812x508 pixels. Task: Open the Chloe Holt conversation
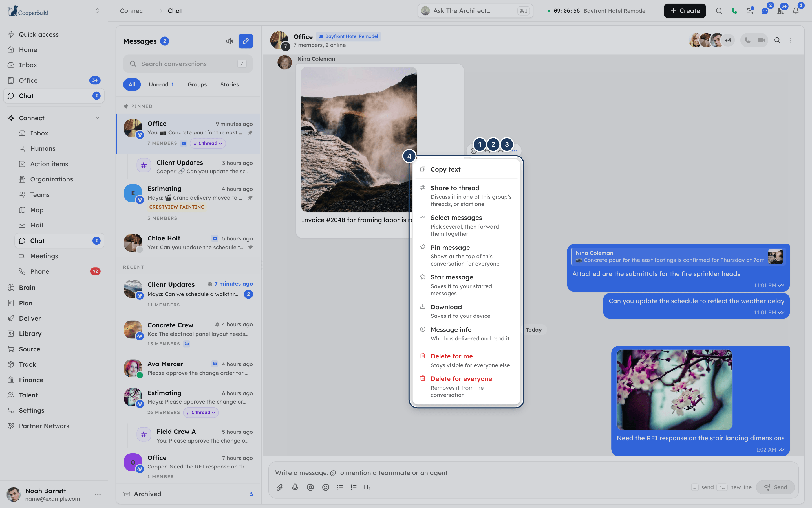pos(188,243)
